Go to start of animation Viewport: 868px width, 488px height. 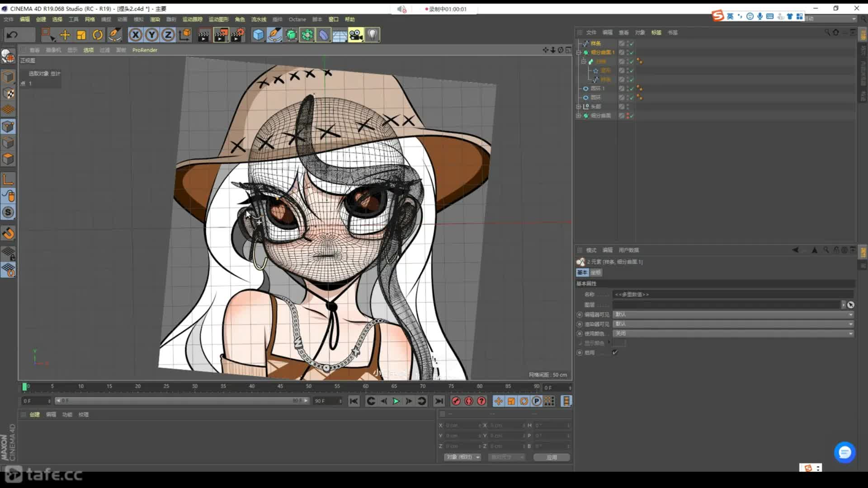tap(354, 401)
